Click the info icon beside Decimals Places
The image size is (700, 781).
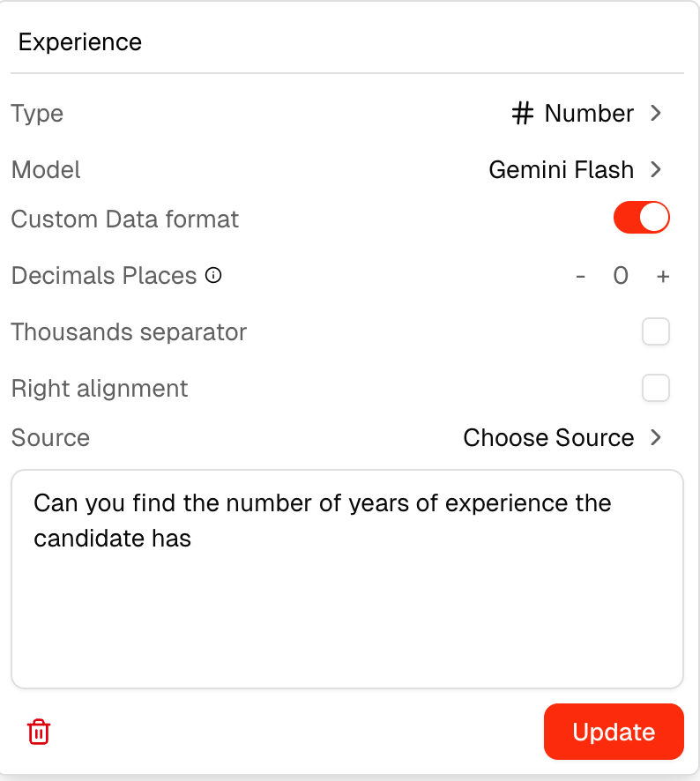(213, 276)
